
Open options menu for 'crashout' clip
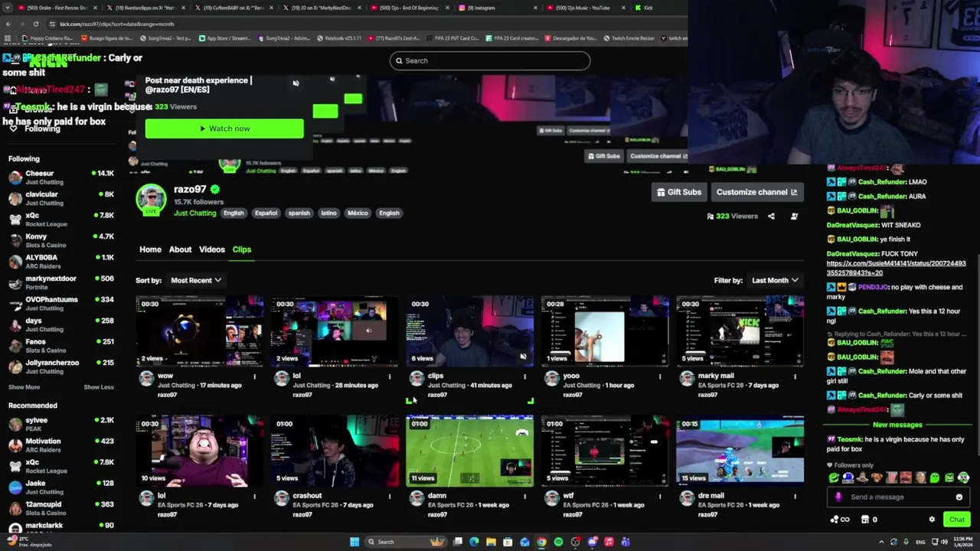pyautogui.click(x=390, y=496)
